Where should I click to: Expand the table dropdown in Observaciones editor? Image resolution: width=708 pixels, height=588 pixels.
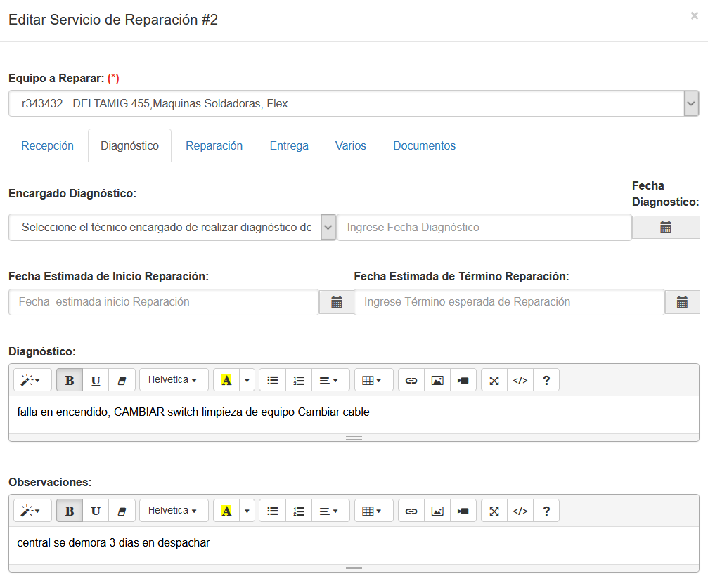pyautogui.click(x=372, y=511)
